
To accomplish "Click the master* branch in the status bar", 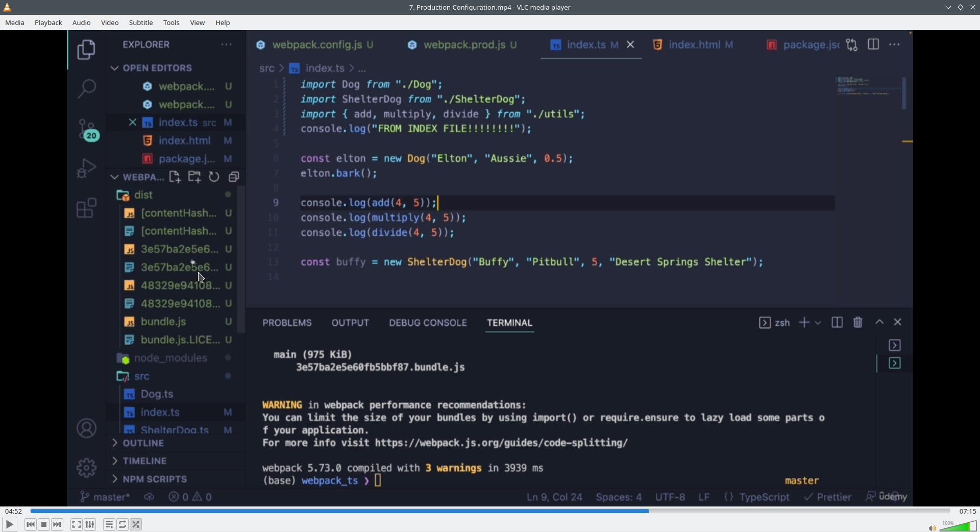I will tap(105, 497).
